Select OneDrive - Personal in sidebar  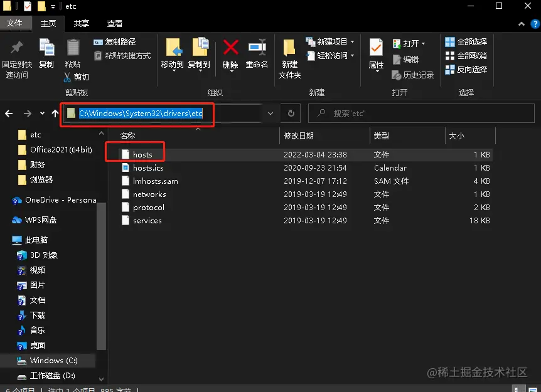(x=54, y=200)
